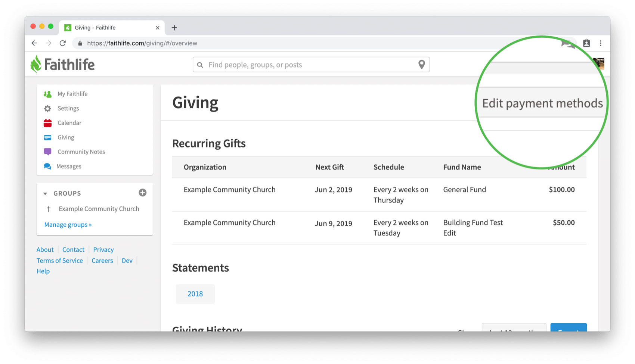Select the General Fund gift row organization
Screen dimensions: 635x364
point(230,190)
